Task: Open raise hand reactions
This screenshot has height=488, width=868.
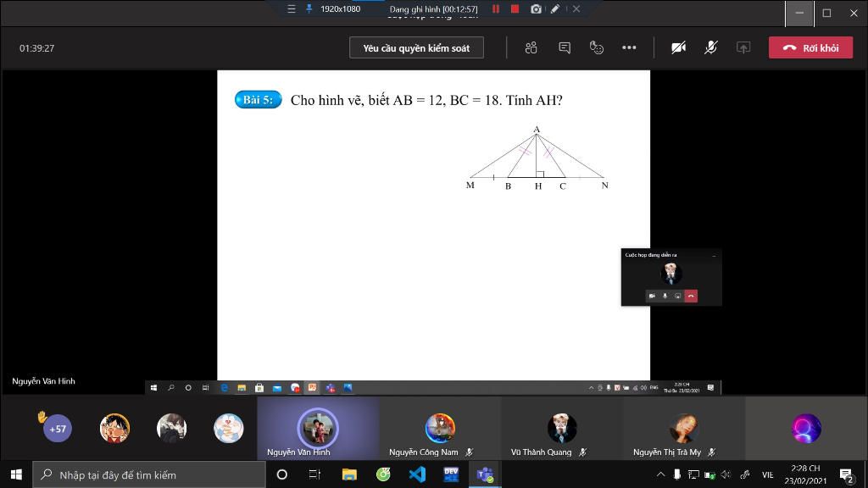Action: click(596, 48)
